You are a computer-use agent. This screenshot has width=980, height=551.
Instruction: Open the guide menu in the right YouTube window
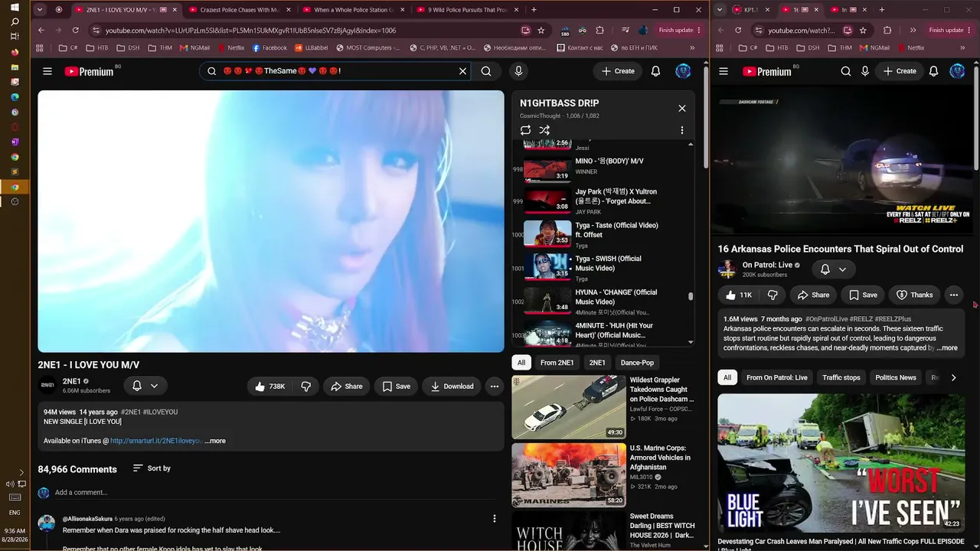pyautogui.click(x=724, y=71)
